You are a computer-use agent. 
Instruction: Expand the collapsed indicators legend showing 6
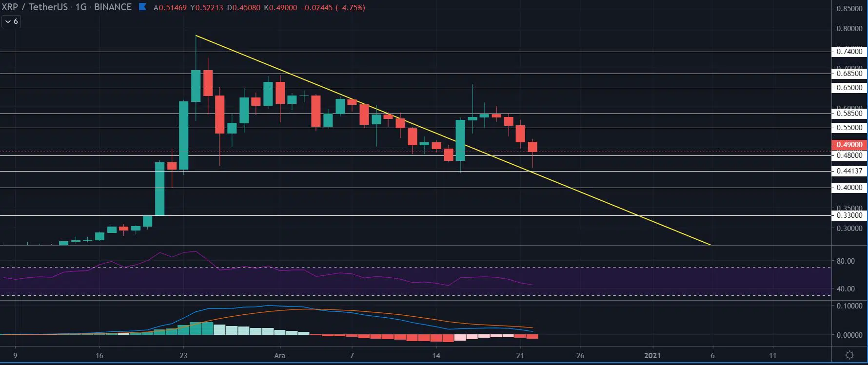coord(11,21)
